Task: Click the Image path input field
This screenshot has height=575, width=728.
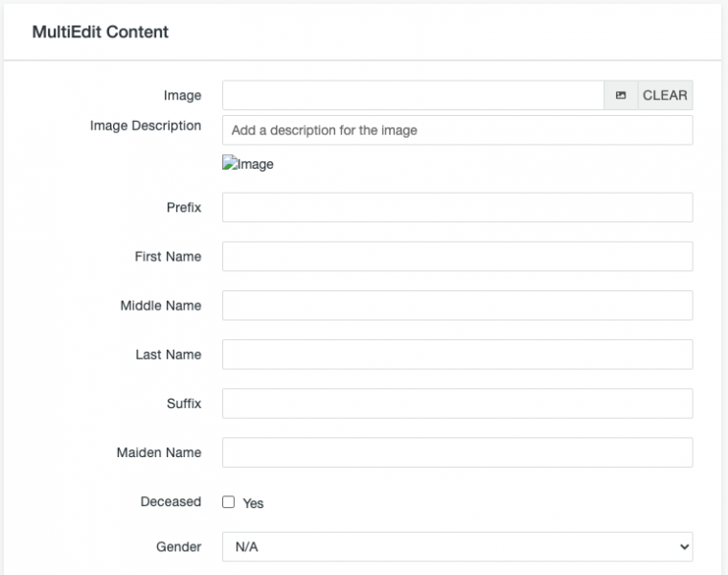Action: 413,95
